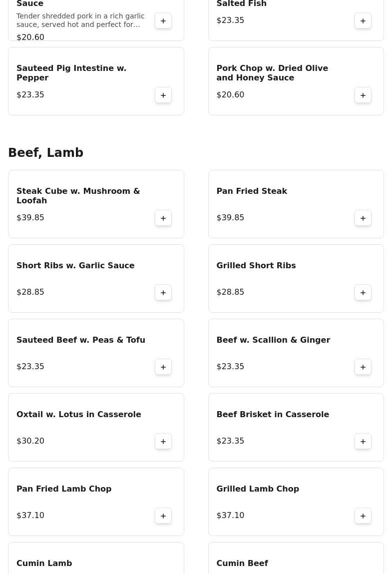Screen dimensions: 392x574
Task: Add the Salted Fish dish for $23.35
Action: pos(363,20)
